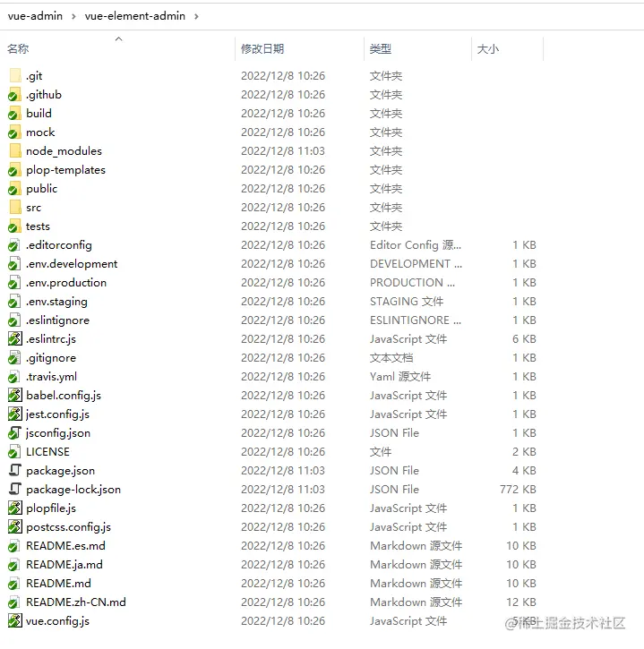This screenshot has width=644, height=649.
Task: Select the .eslintignore file name
Action: click(x=57, y=320)
